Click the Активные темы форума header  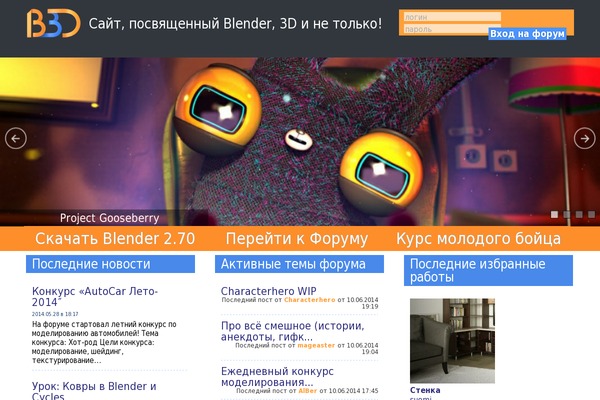click(299, 264)
